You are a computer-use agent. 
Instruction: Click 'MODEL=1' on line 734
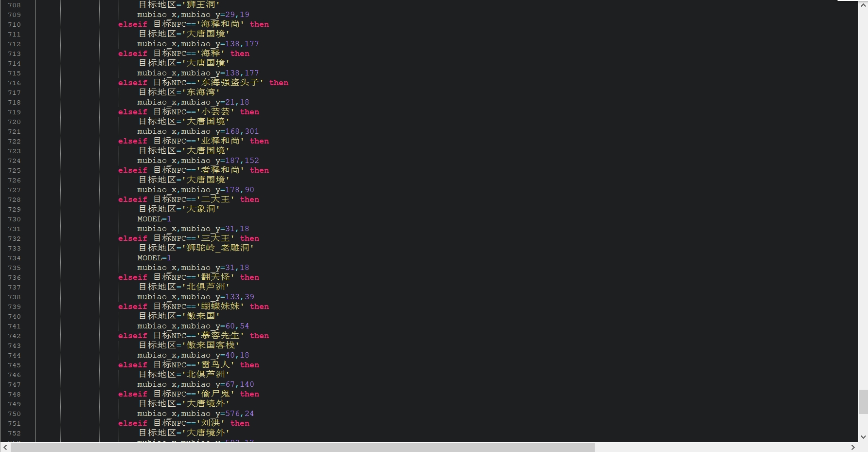(154, 258)
